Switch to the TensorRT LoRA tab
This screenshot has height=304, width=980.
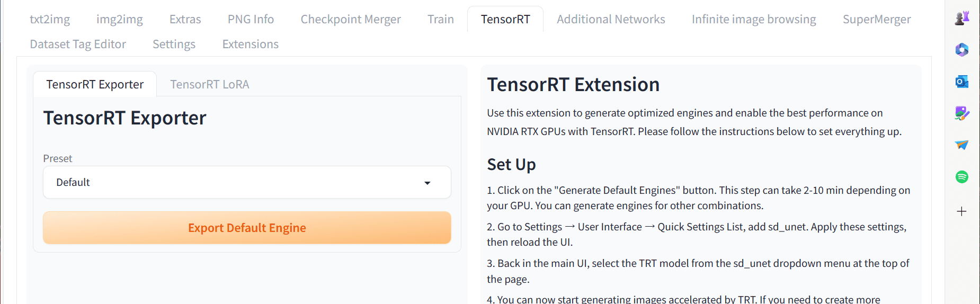click(209, 84)
